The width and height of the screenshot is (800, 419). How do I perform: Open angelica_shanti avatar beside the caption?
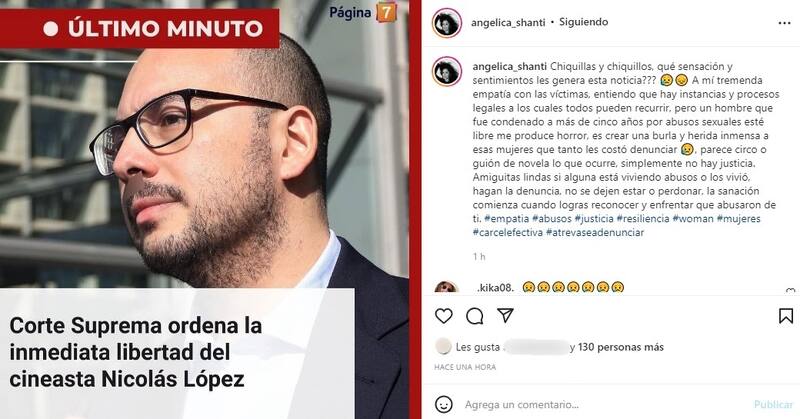[x=447, y=71]
